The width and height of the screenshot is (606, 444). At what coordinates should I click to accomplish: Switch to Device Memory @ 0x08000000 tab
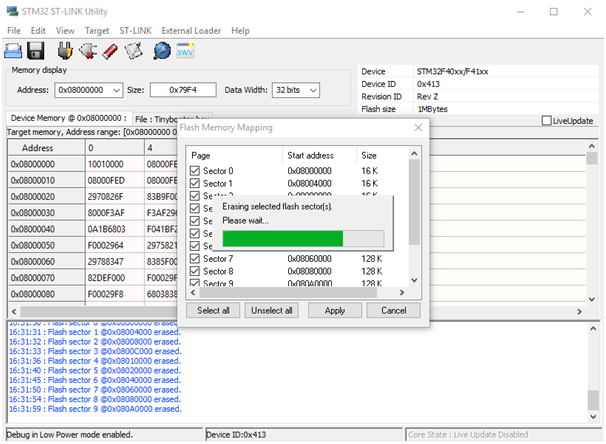[68, 118]
